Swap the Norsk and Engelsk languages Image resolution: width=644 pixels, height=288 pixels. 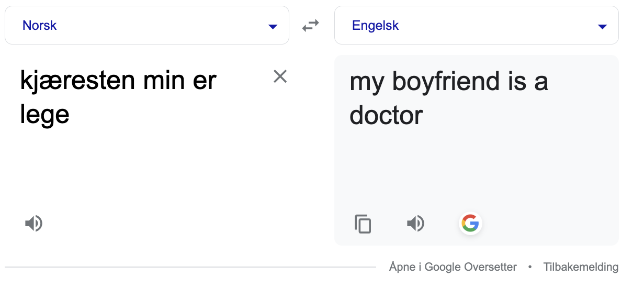coord(311,25)
